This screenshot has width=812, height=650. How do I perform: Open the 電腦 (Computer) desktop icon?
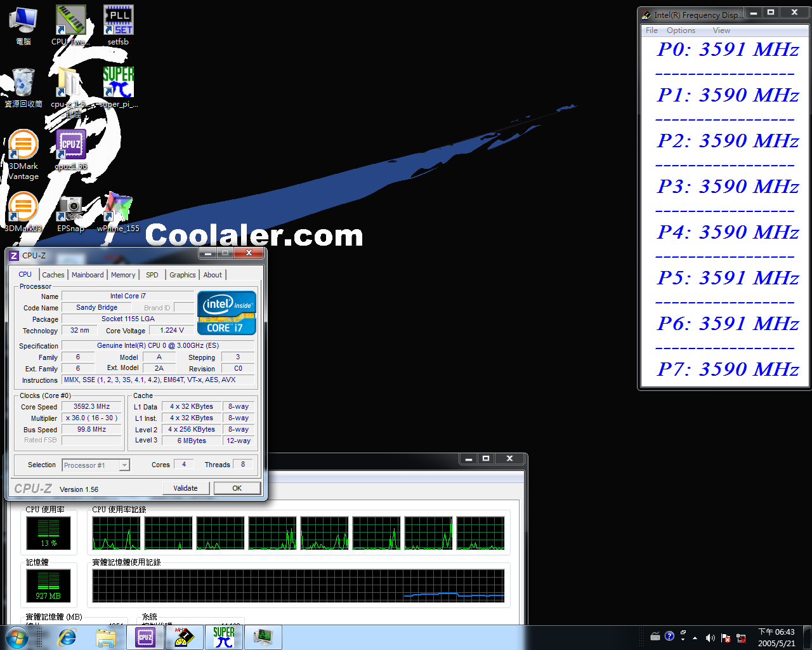tap(23, 25)
